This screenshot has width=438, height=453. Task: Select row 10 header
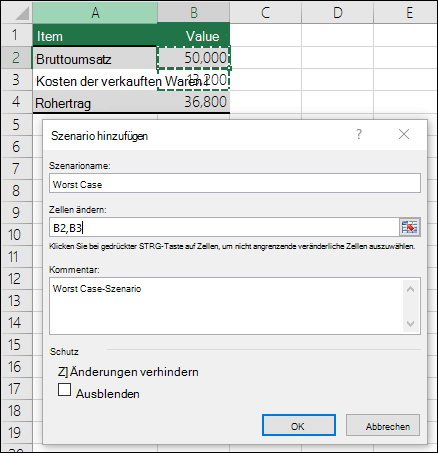(x=16, y=235)
